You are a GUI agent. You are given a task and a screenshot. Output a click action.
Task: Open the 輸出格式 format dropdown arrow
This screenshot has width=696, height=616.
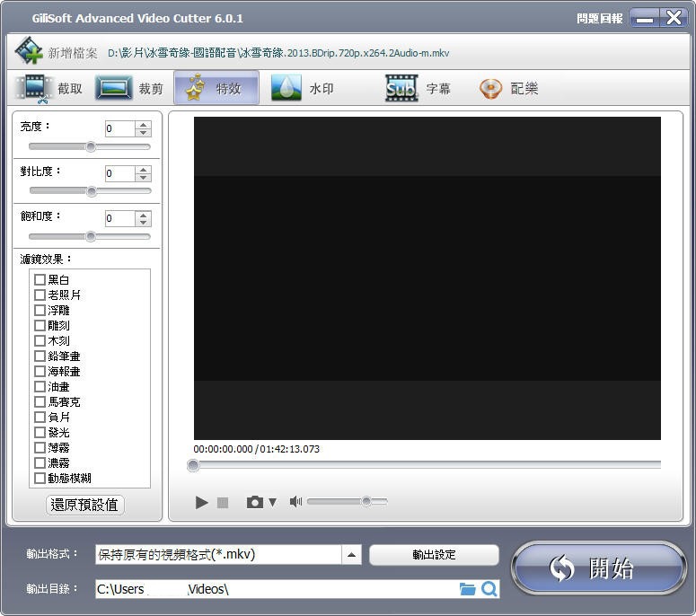[351, 555]
